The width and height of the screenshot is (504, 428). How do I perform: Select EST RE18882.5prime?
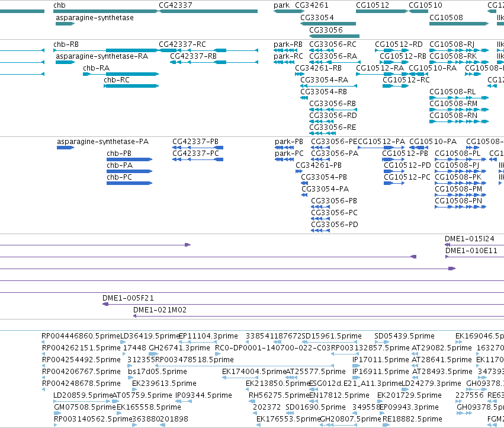pyautogui.click(x=412, y=419)
